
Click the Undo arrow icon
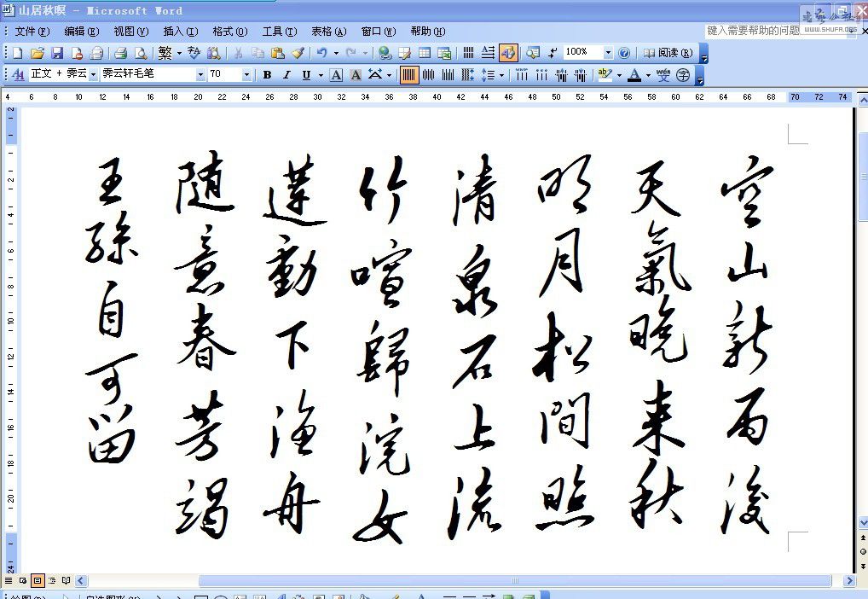321,53
